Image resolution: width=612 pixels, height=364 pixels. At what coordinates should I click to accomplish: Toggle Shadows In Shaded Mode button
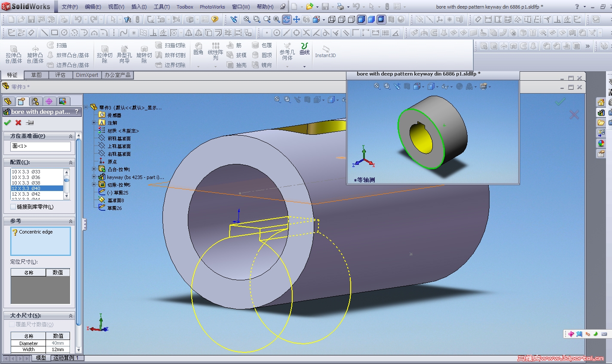[x=381, y=19]
